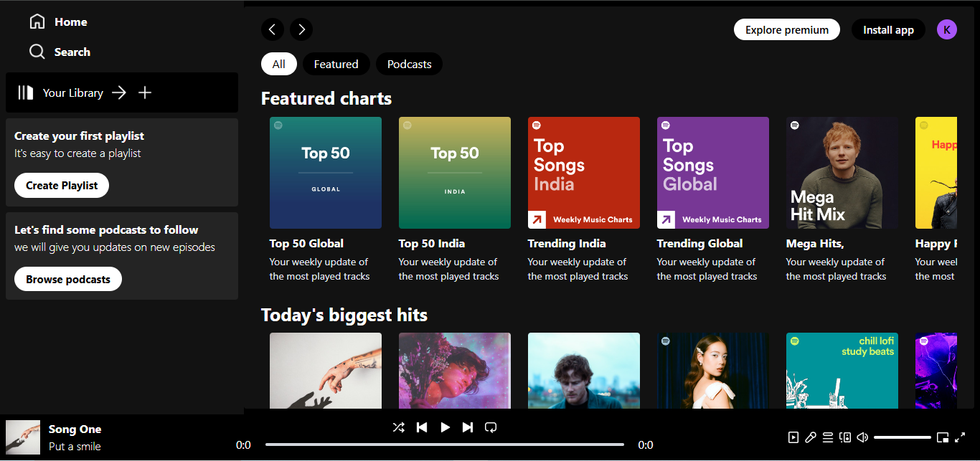The height and width of the screenshot is (461, 980).
Task: Skip to previous track
Action: 422,427
